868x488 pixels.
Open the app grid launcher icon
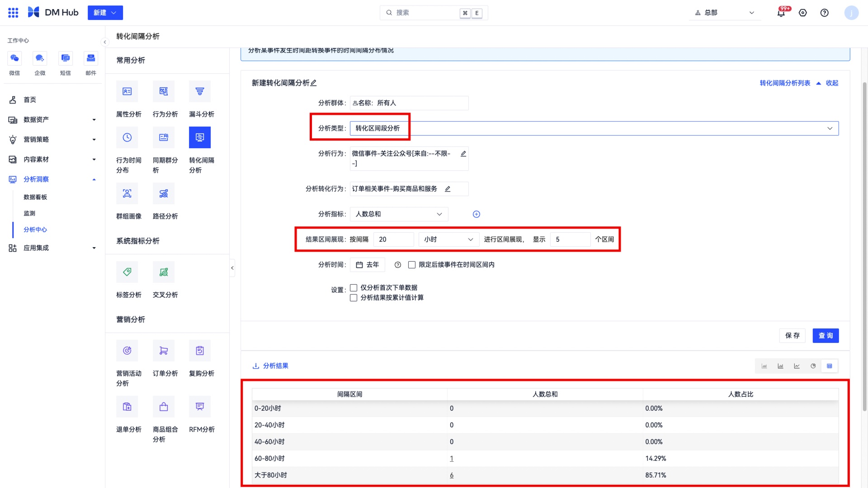(13, 13)
